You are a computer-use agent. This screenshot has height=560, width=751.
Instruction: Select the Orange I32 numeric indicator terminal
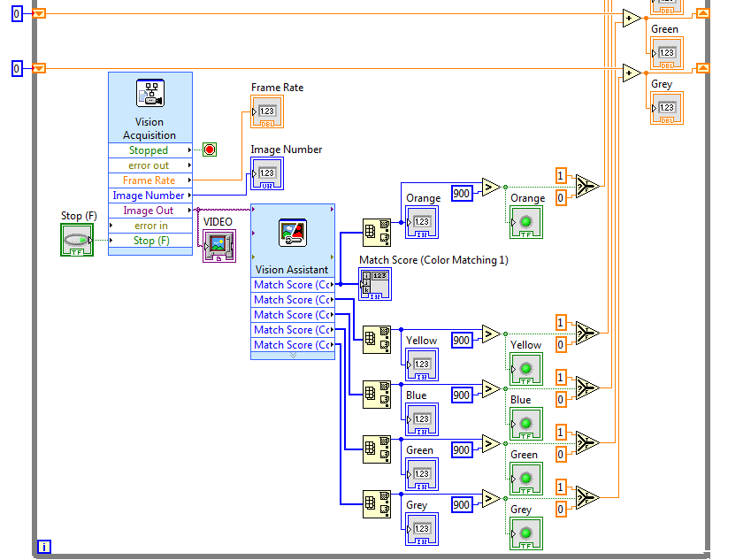coord(421,222)
